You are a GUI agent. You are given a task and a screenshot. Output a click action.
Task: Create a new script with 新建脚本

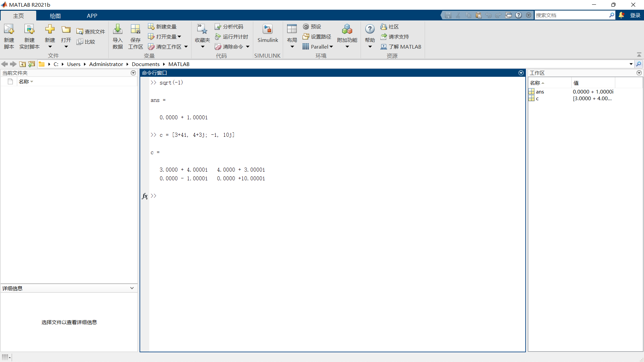click(9, 36)
